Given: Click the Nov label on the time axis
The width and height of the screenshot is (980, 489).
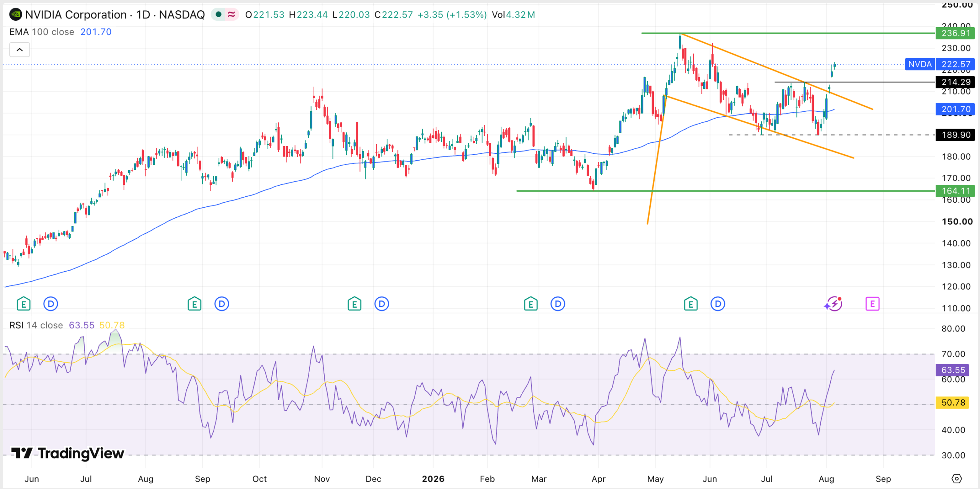Looking at the screenshot, I should (x=322, y=479).
